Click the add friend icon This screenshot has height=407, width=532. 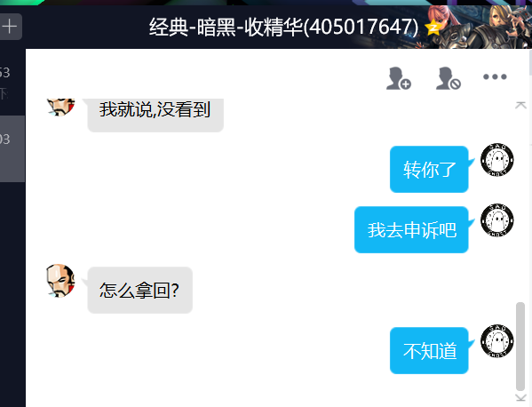click(399, 78)
